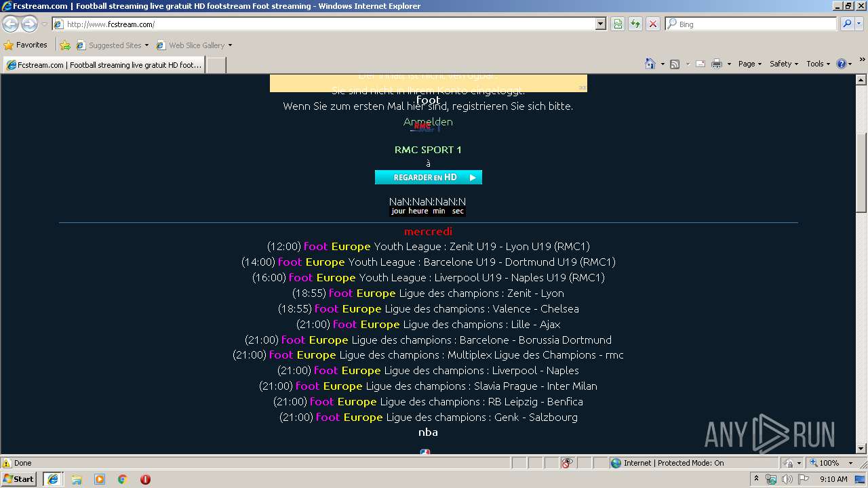
Task: Open the Web Slice Gallery link
Action: (x=191, y=45)
